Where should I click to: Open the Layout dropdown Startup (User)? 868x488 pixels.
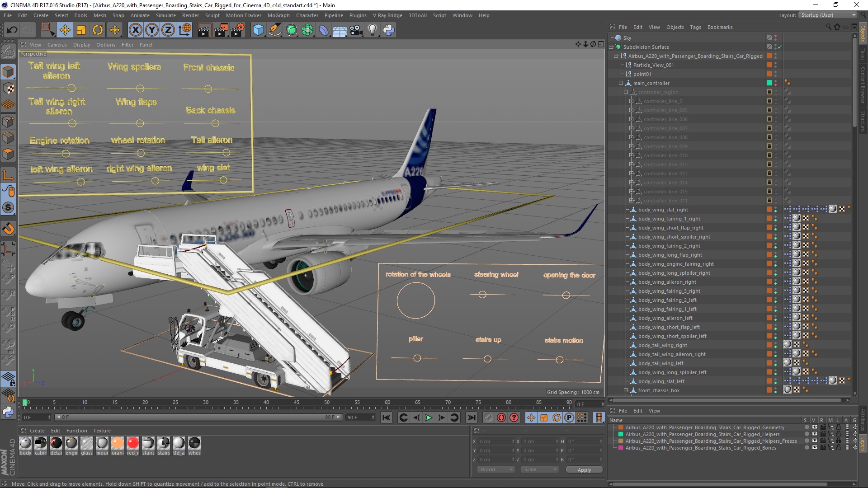tap(828, 15)
